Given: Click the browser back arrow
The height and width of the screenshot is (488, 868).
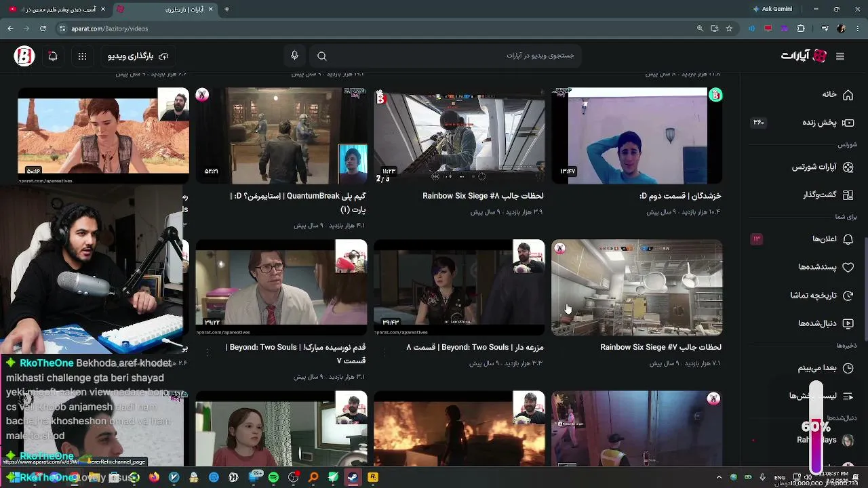Looking at the screenshot, I should click(x=10, y=28).
